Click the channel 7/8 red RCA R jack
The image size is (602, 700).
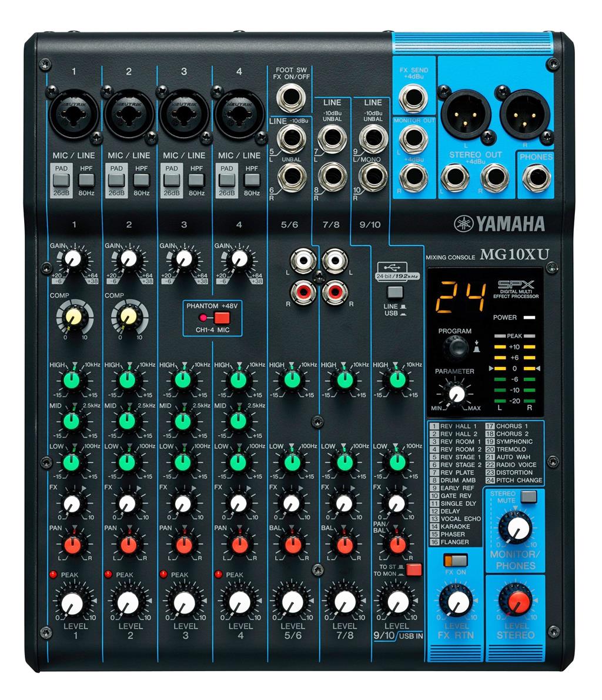tap(335, 292)
